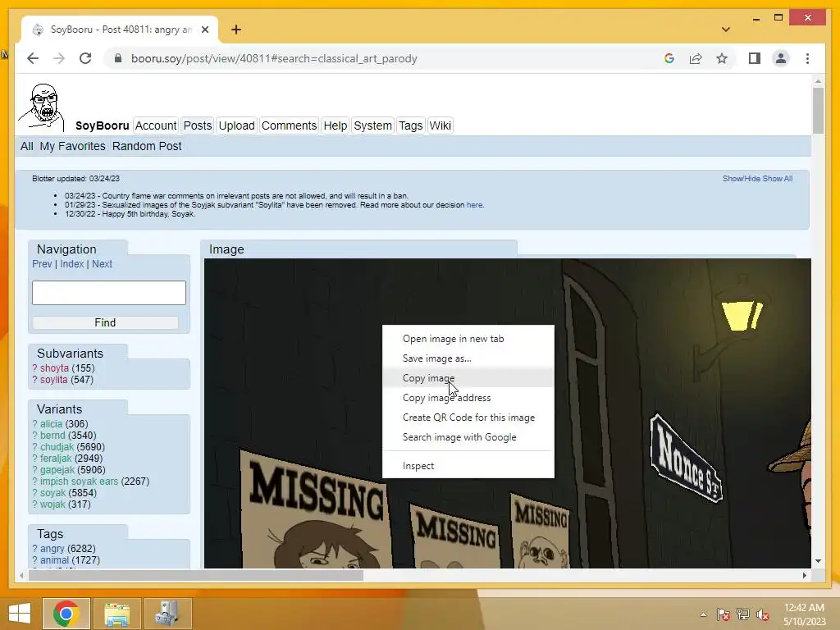This screenshot has height=630, width=840.
Task: Click the Find button
Action: click(x=105, y=322)
